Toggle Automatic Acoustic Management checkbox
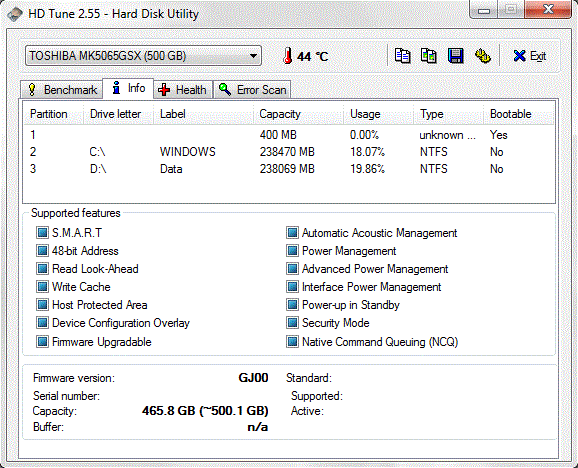The image size is (578, 468). click(292, 233)
